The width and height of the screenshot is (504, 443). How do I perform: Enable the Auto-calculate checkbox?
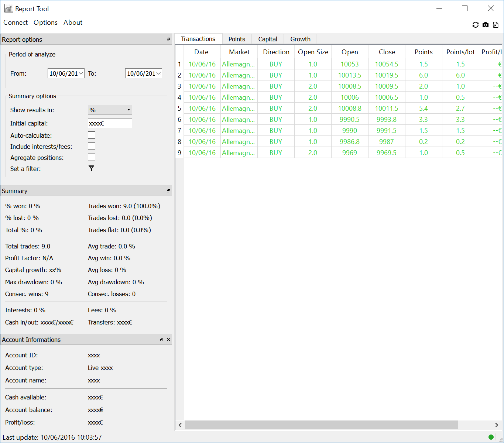pyautogui.click(x=92, y=135)
